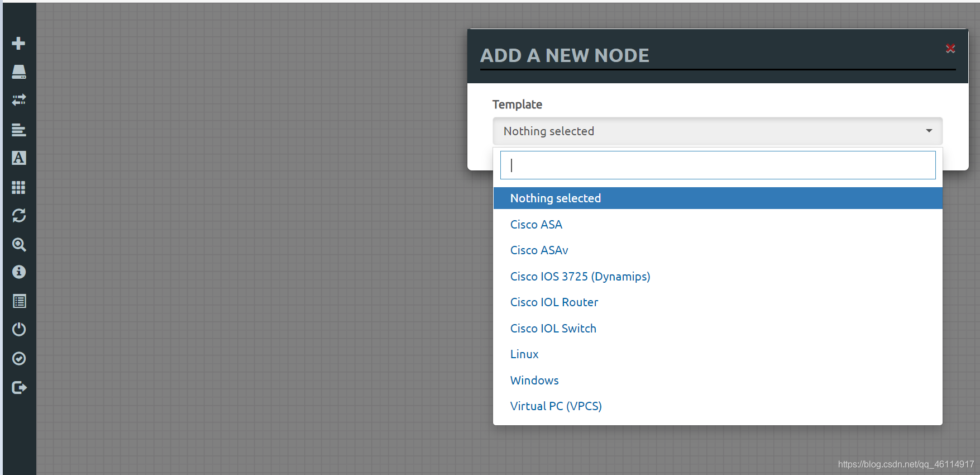
Task: Select Cisco IOL Router template
Action: pyautogui.click(x=718, y=302)
